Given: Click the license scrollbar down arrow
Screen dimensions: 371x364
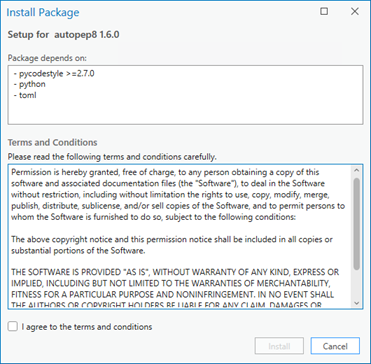Looking at the screenshot, I should (x=356, y=303).
